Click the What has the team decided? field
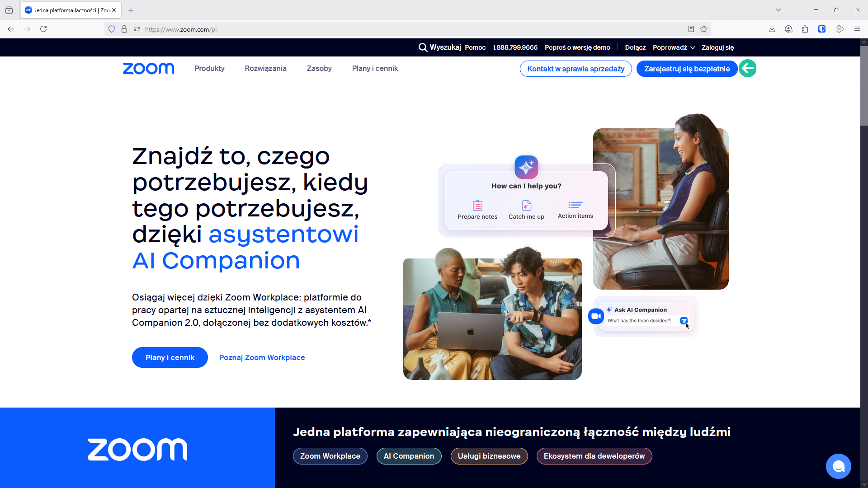The height and width of the screenshot is (488, 868). (639, 321)
